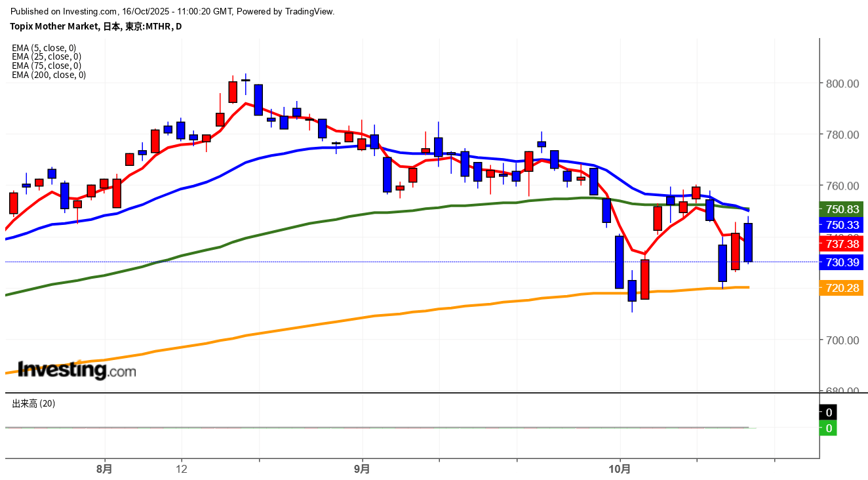Select the blue 750.33 price tag
Image resolution: width=868 pixels, height=480 pixels.
click(842, 225)
